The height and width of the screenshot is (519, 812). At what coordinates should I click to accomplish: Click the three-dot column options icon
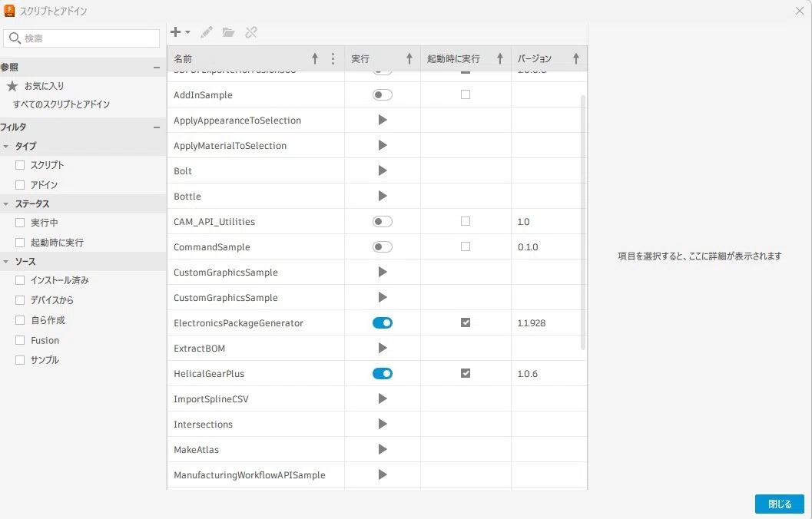333,58
